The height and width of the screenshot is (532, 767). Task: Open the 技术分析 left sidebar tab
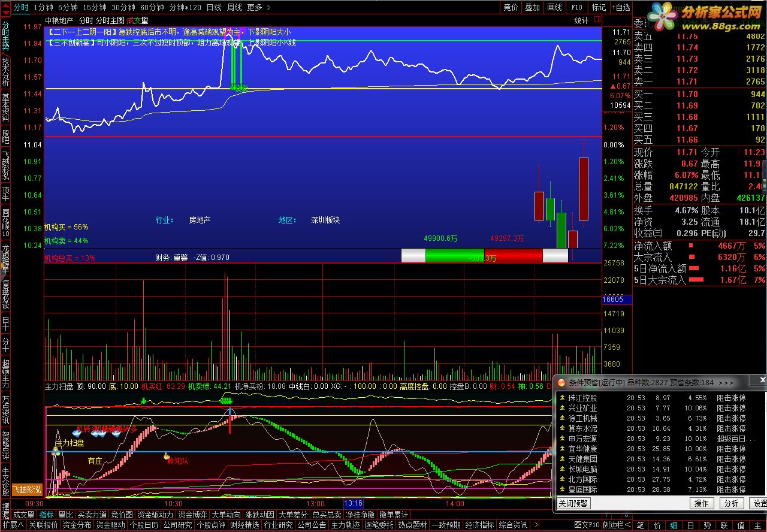pyautogui.click(x=5, y=72)
